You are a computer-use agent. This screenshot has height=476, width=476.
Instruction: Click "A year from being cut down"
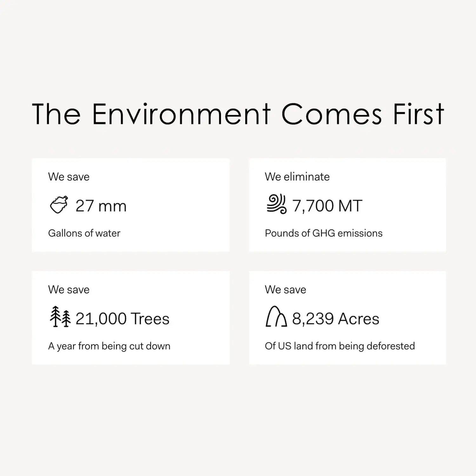pyautogui.click(x=109, y=346)
